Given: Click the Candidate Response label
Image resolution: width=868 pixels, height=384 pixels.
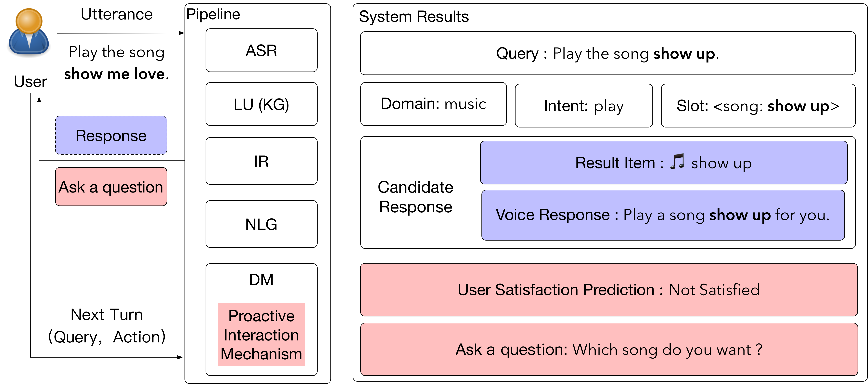Looking at the screenshot, I should pos(415,197).
